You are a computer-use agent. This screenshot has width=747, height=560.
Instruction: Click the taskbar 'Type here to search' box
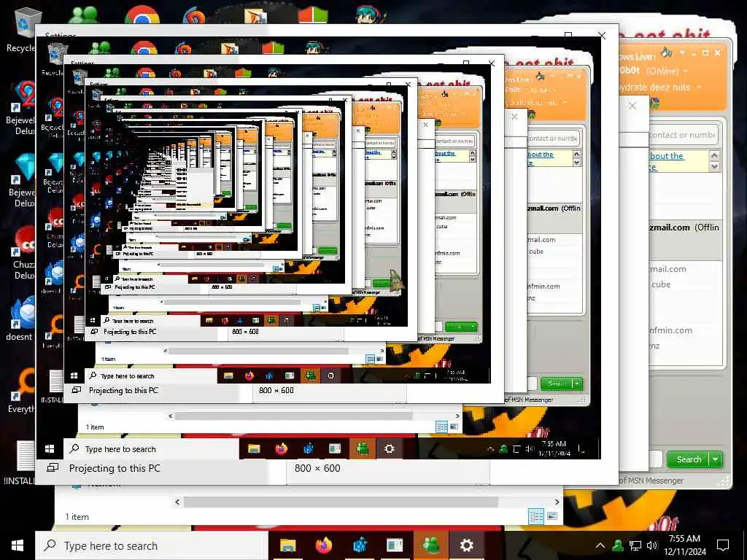tap(152, 545)
